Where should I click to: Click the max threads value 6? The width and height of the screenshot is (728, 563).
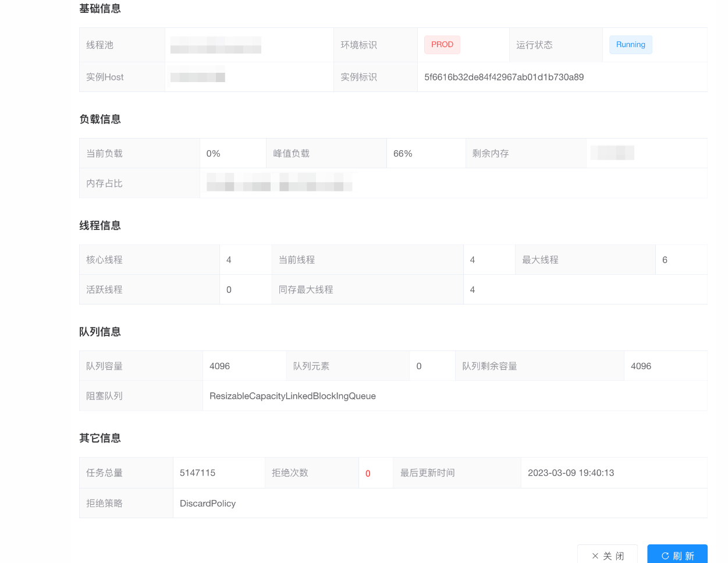(x=665, y=260)
